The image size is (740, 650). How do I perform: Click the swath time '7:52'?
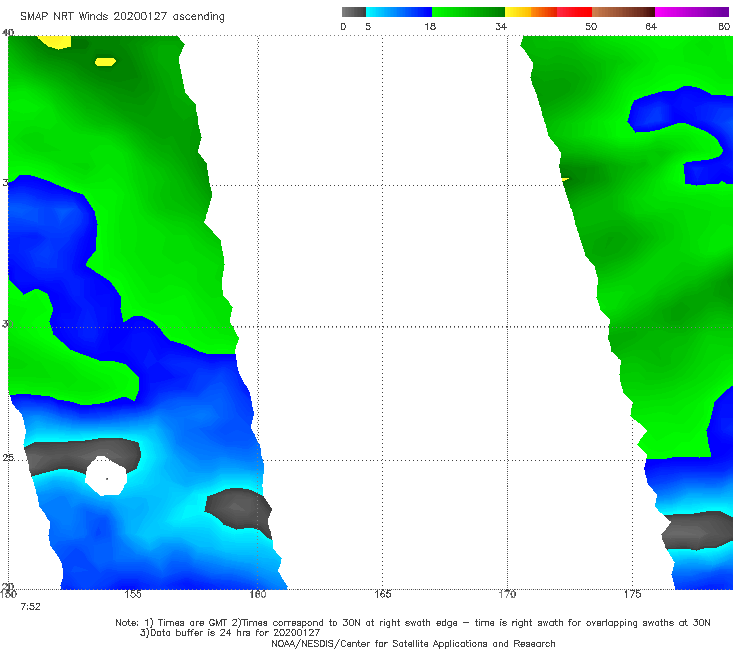coord(30,607)
